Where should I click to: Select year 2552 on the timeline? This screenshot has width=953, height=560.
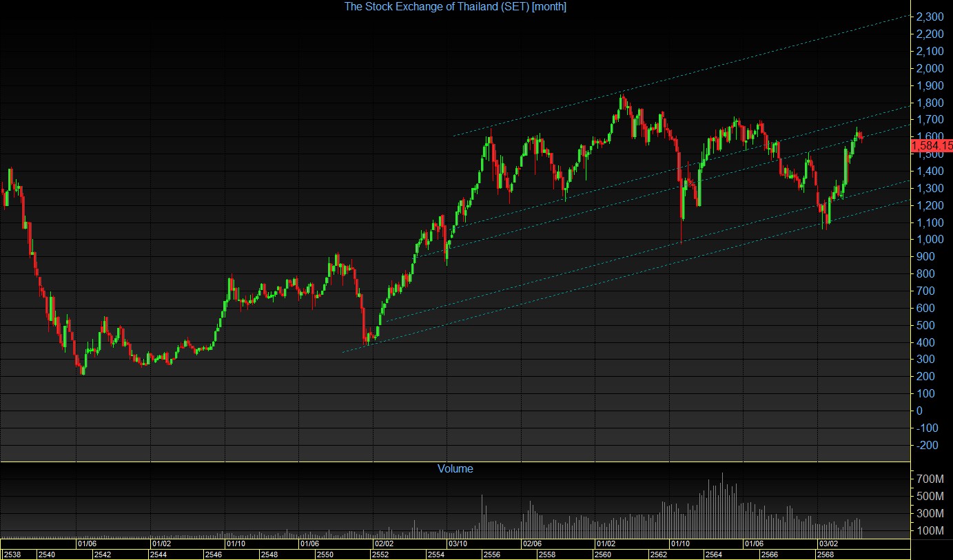click(x=380, y=554)
